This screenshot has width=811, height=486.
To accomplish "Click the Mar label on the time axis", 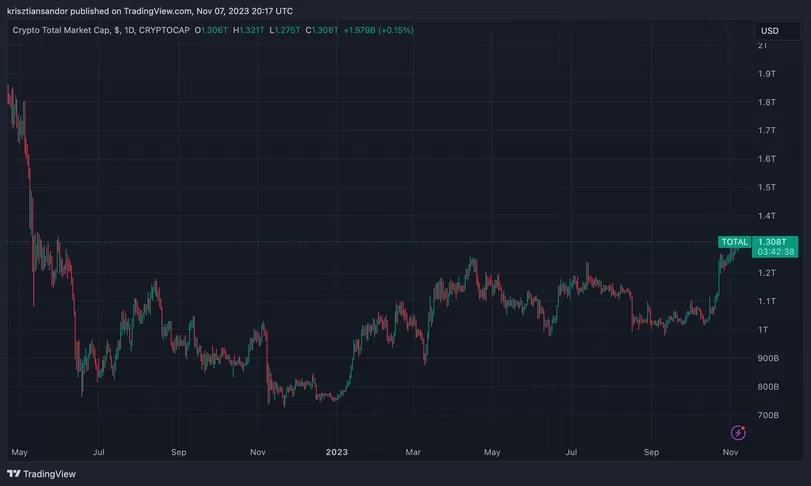I will point(413,452).
